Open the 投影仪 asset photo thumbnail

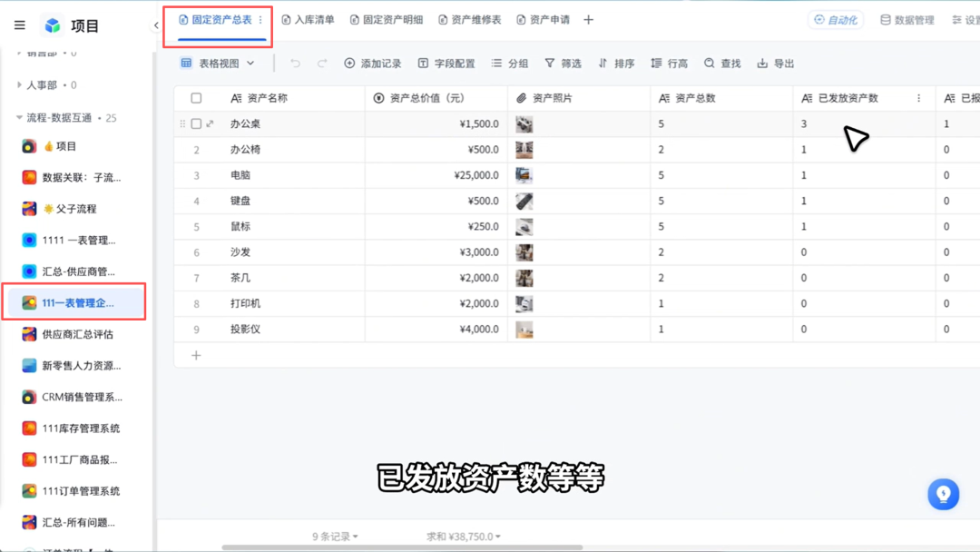(x=524, y=329)
